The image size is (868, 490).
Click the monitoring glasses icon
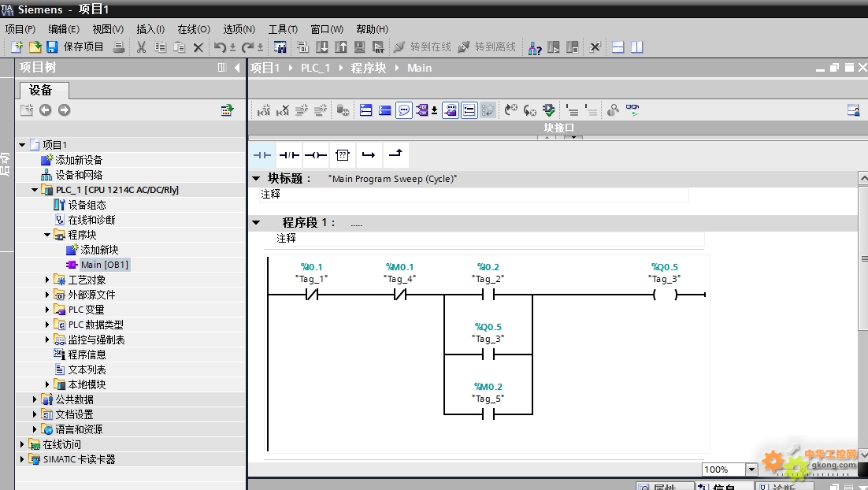pos(632,110)
